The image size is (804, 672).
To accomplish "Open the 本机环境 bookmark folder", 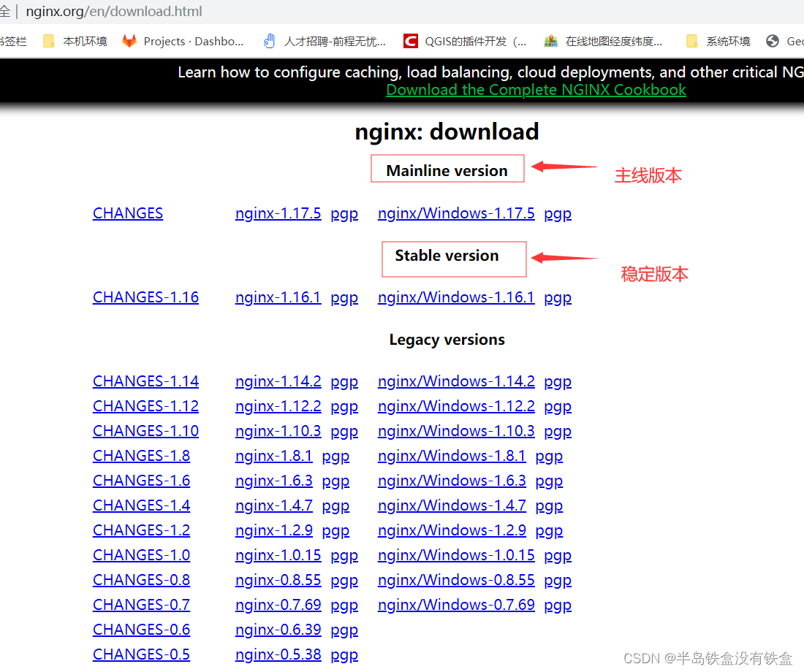I will pyautogui.click(x=75, y=42).
